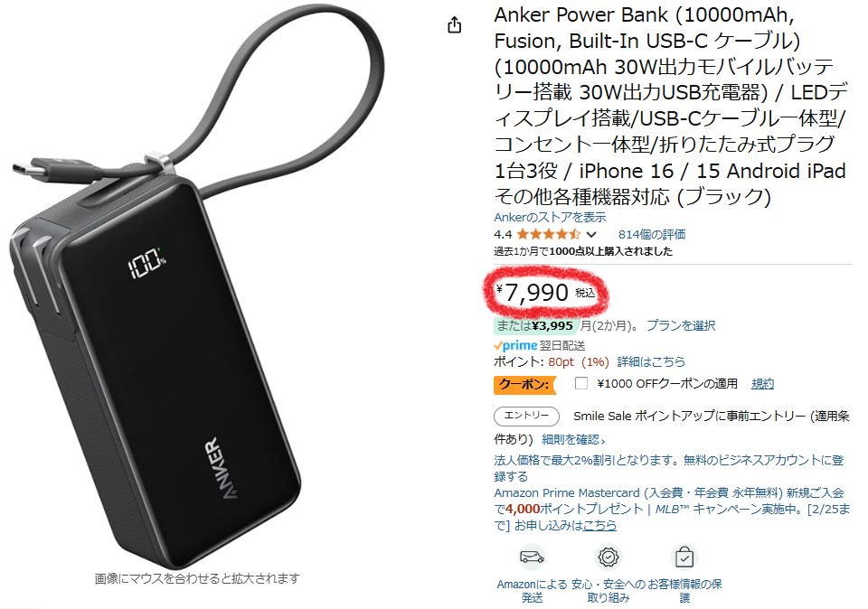868x609 pixels.
Task: Click the star rating icons
Action: 548,235
